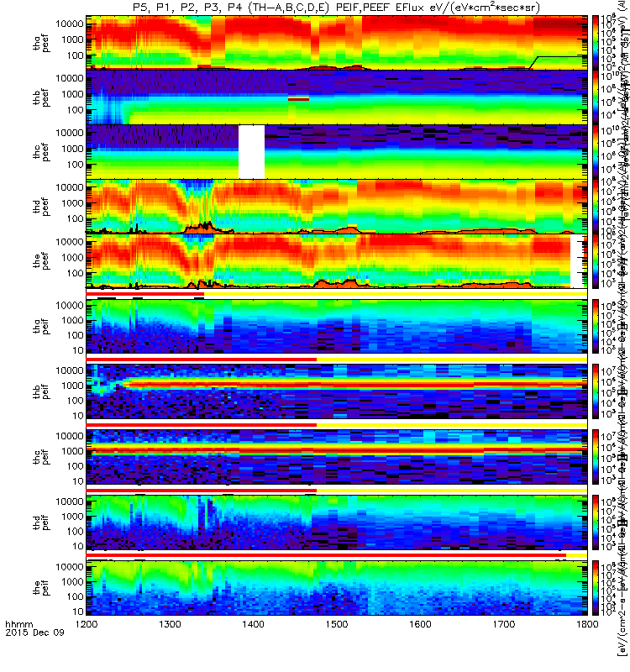Click the color bar beside the thd peif panel
The height and width of the screenshot is (672, 630).
(x=596, y=522)
